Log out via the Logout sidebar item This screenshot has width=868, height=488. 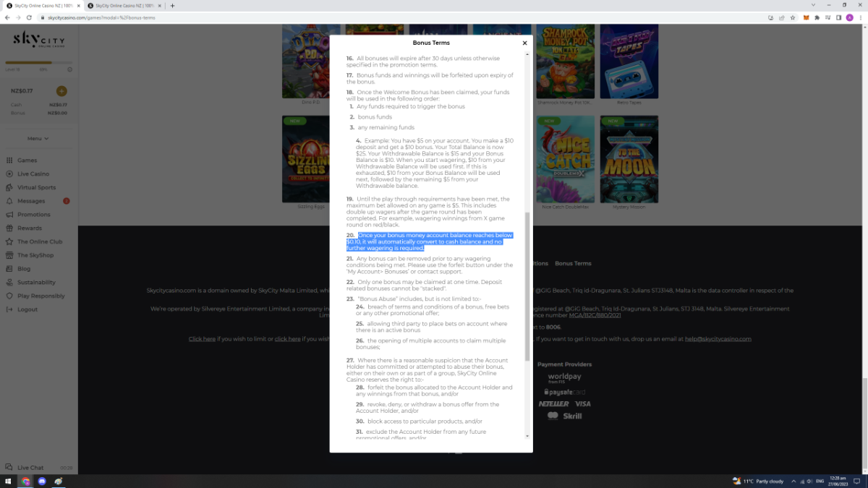(27, 309)
